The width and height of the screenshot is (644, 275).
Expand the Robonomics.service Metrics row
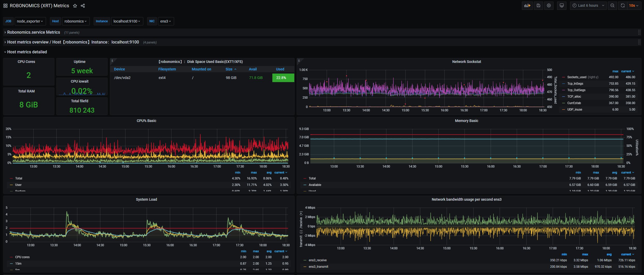pos(33,32)
